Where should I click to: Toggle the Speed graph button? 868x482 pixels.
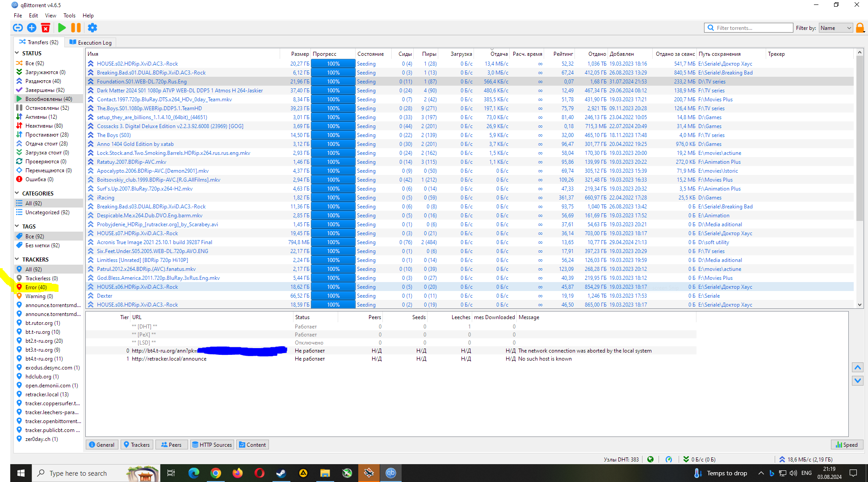(847, 445)
